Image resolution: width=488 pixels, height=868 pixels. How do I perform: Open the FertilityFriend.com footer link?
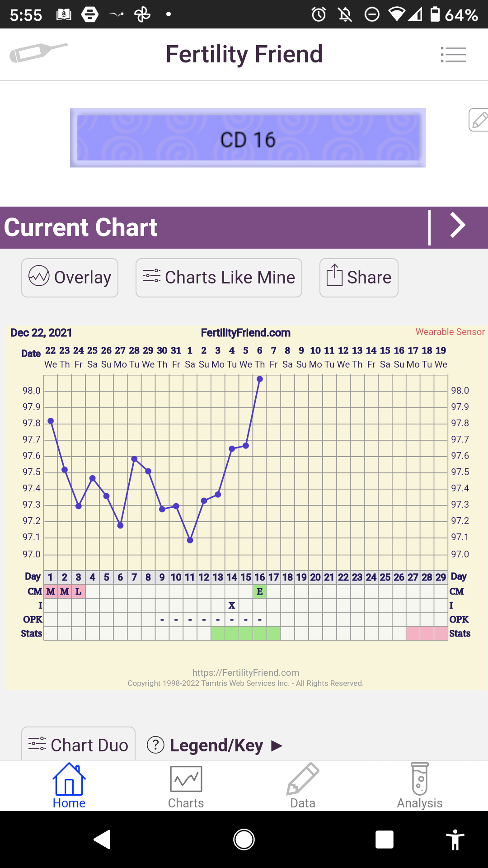coord(245,673)
